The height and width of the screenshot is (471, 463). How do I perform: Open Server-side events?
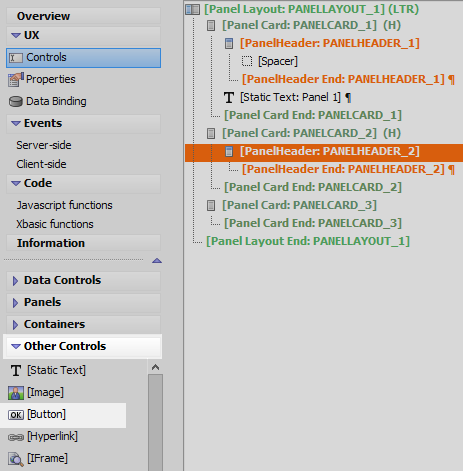[44, 145]
